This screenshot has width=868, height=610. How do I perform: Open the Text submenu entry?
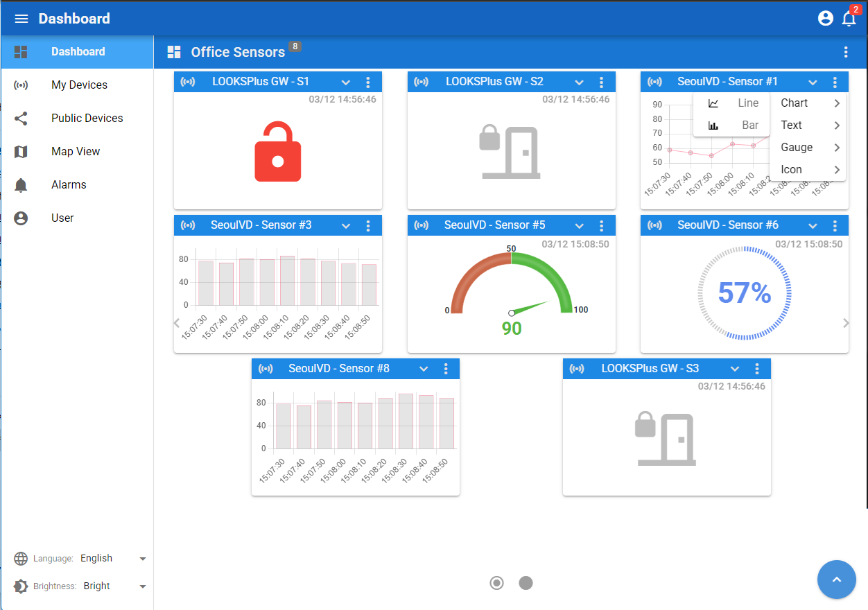808,125
